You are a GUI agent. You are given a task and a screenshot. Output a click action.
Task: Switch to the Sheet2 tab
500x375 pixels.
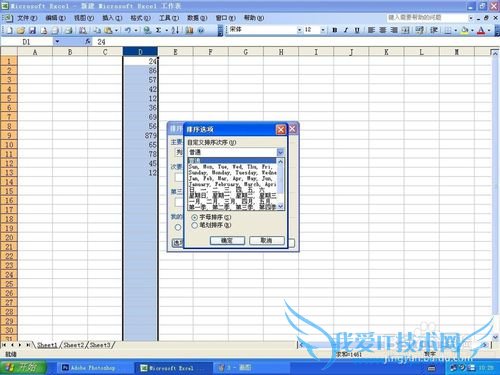(x=74, y=345)
